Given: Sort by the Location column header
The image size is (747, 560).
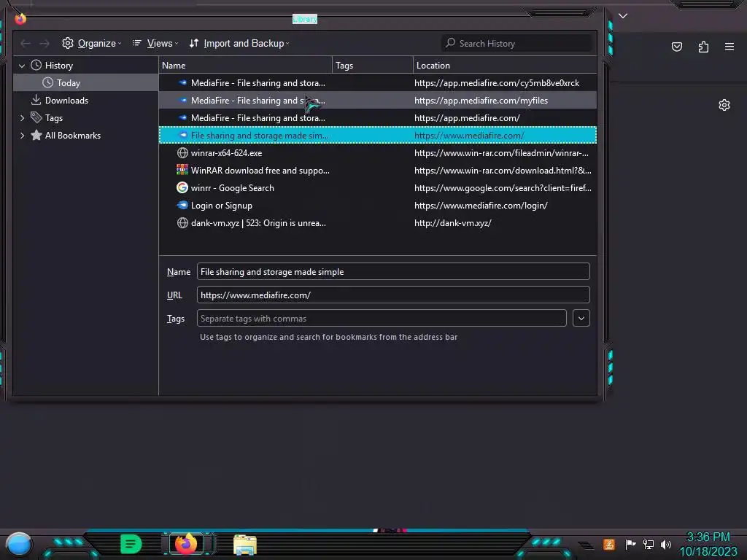Looking at the screenshot, I should point(505,65).
